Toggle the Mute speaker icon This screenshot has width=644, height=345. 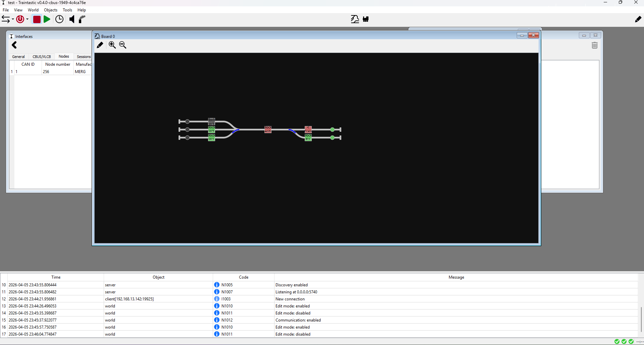click(x=71, y=19)
